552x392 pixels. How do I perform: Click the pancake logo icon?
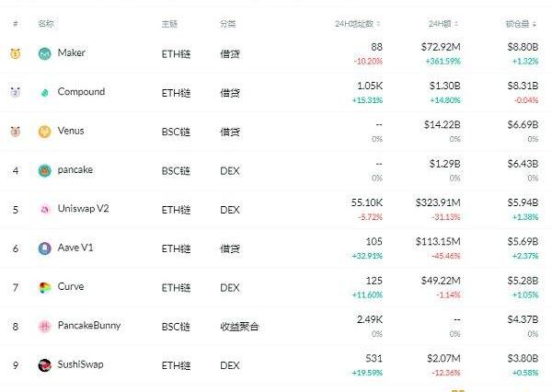tap(44, 170)
